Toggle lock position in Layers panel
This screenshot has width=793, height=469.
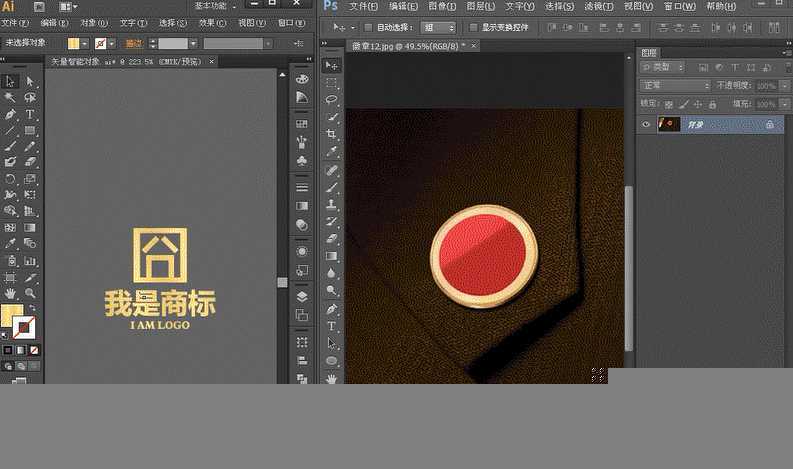[x=698, y=104]
